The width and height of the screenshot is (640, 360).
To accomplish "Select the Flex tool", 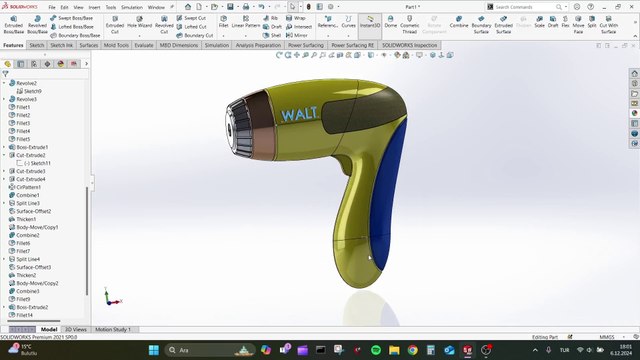I will pos(565,22).
